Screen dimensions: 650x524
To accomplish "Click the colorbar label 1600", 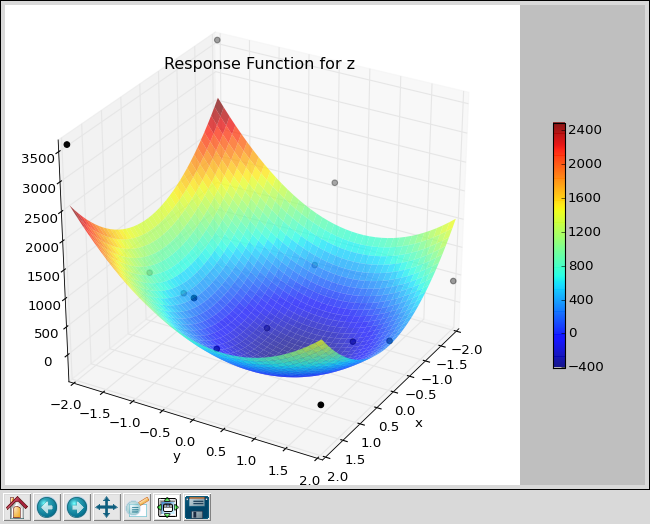I will pos(585,197).
